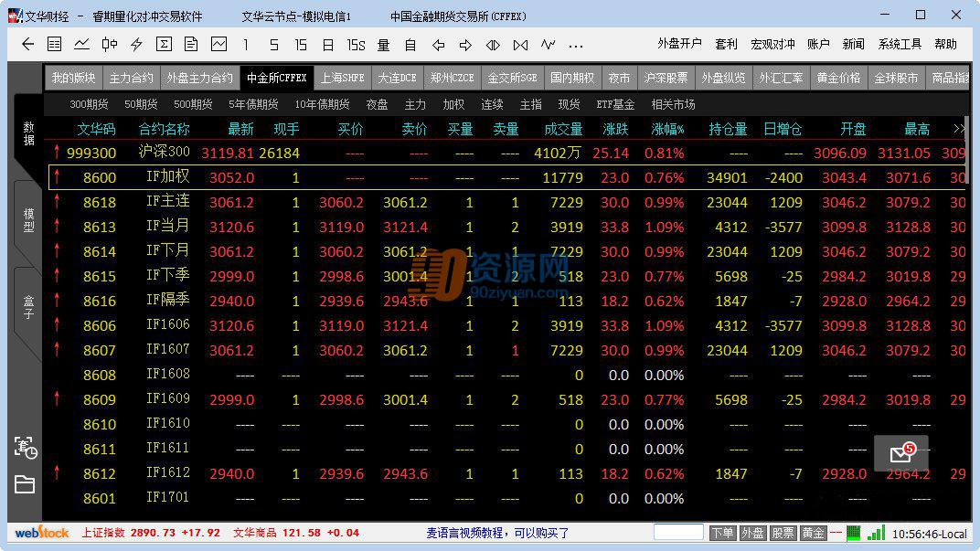Sort by the 持仓量 column header
This screenshot has height=551, width=980.
[728, 130]
